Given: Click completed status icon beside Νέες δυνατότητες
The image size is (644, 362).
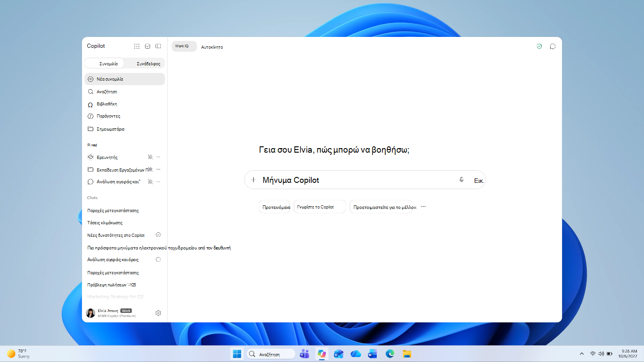Looking at the screenshot, I should (x=159, y=235).
